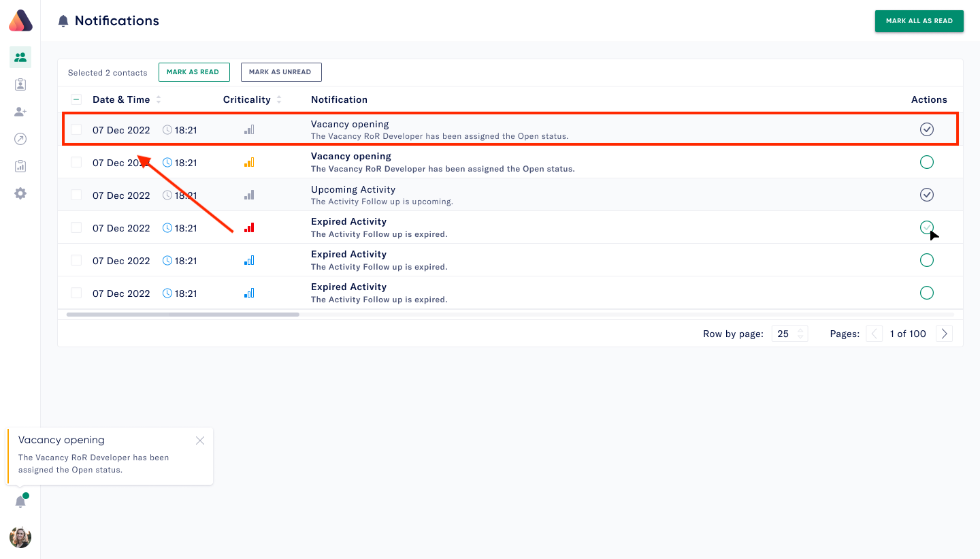Screen dimensions: 980x559
Task: Click the app logo at top left
Action: 20,21
